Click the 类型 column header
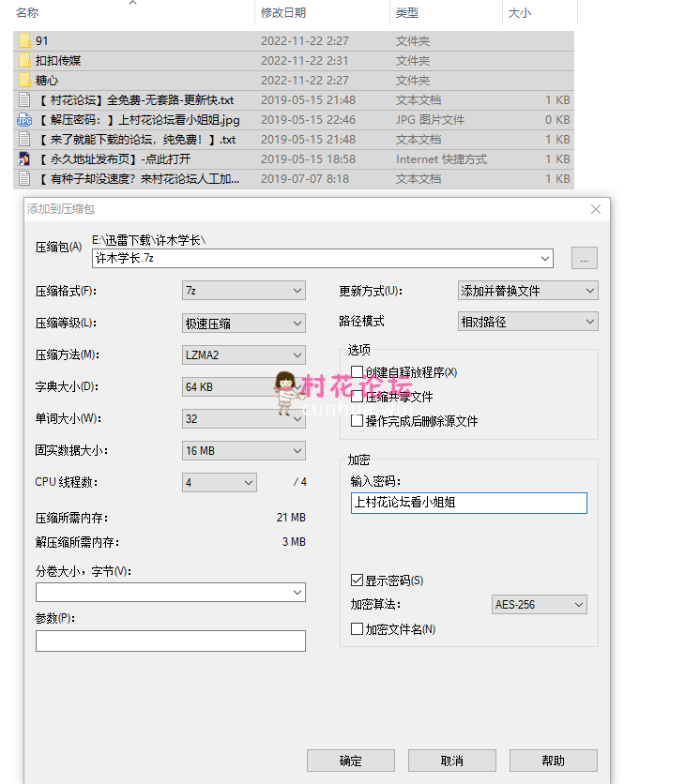This screenshot has width=685, height=784. (407, 13)
